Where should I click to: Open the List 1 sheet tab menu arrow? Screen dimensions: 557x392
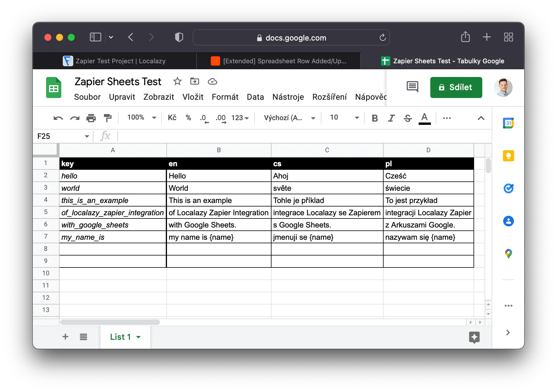(138, 337)
